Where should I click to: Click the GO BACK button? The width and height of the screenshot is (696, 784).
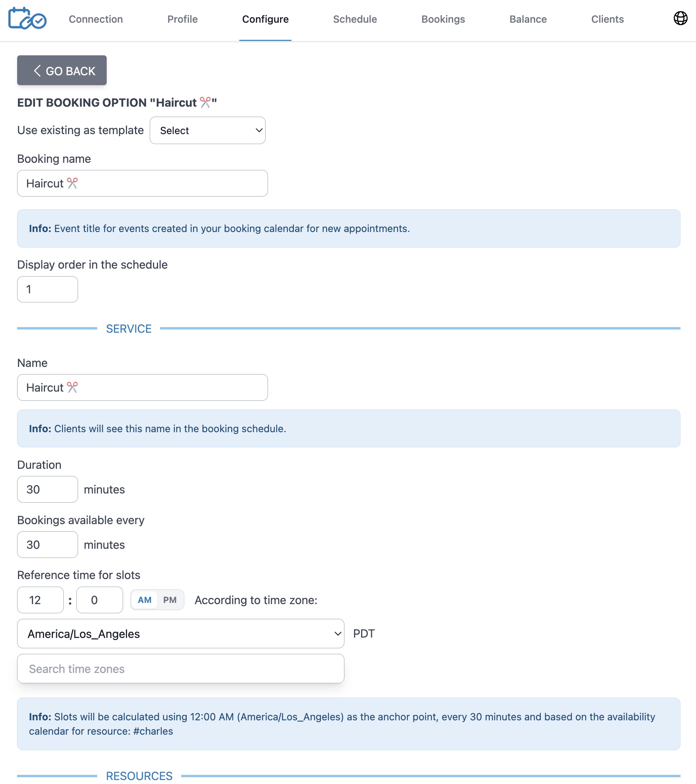pyautogui.click(x=62, y=70)
